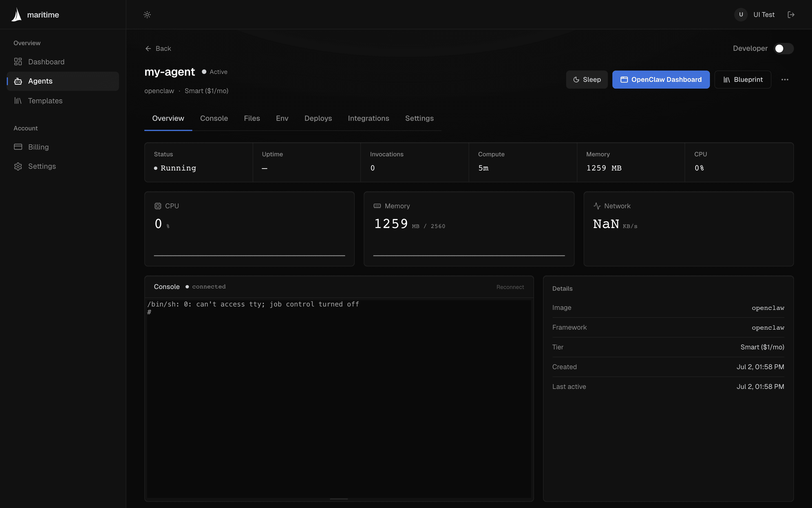Click the Compute 5m value
The height and width of the screenshot is (508, 812).
click(483, 168)
